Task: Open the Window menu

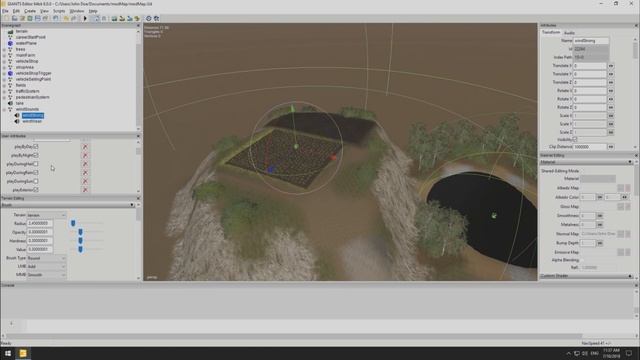Action: 77,11
